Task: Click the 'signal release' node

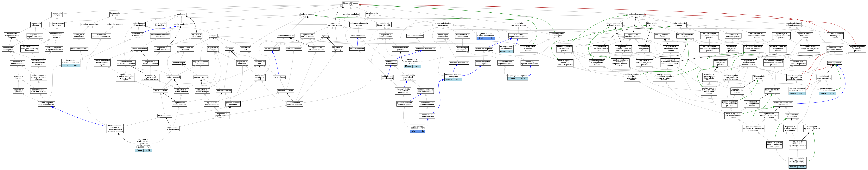Action: pyautogui.click(x=279, y=77)
